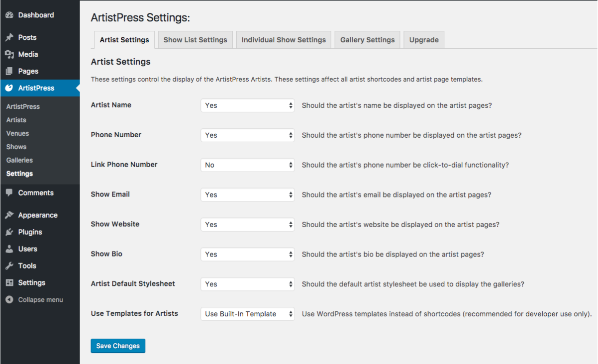Screen dimensions: 598x364
Task: Click the Posts pushpin icon
Action: click(x=9, y=37)
